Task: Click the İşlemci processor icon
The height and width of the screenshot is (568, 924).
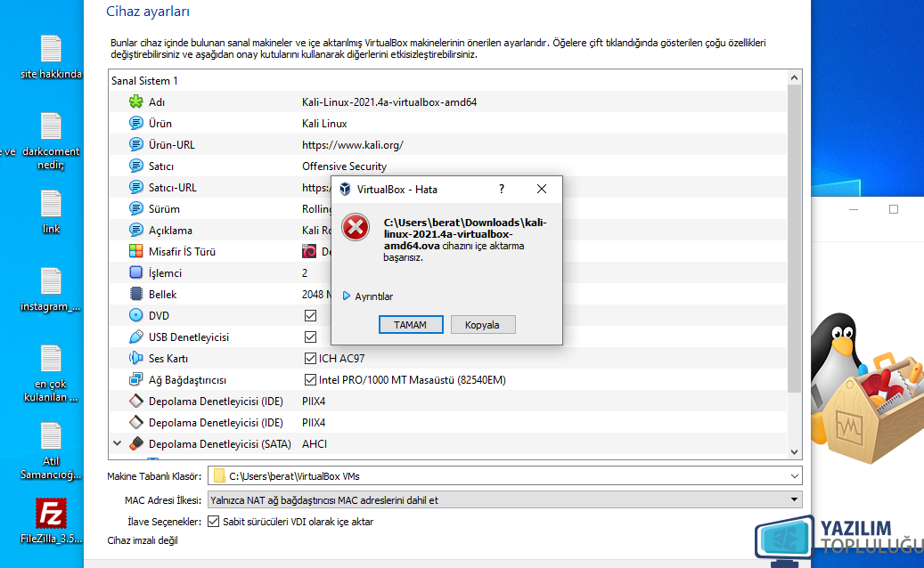Action: click(136, 272)
